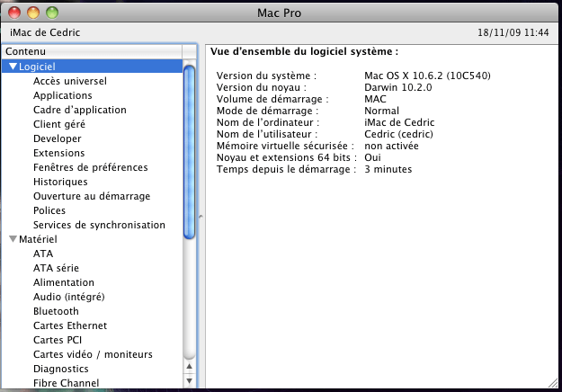Click the scrollbar up arrow

coord(189,367)
